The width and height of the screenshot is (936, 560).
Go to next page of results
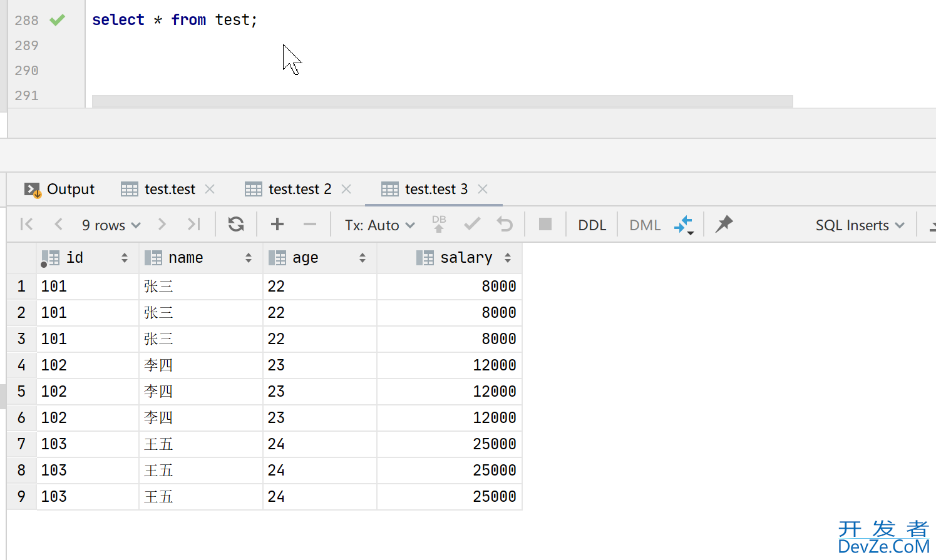pyautogui.click(x=162, y=224)
